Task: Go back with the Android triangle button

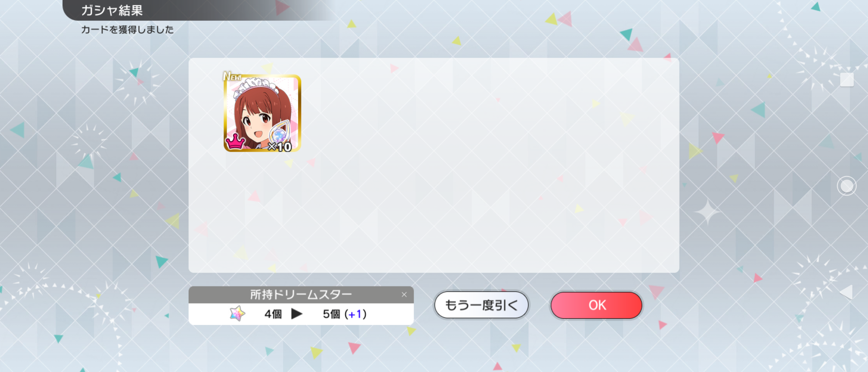Action: click(846, 292)
